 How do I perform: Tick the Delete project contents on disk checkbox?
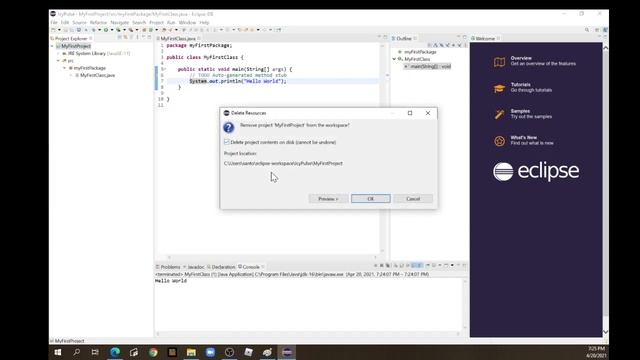(x=227, y=142)
